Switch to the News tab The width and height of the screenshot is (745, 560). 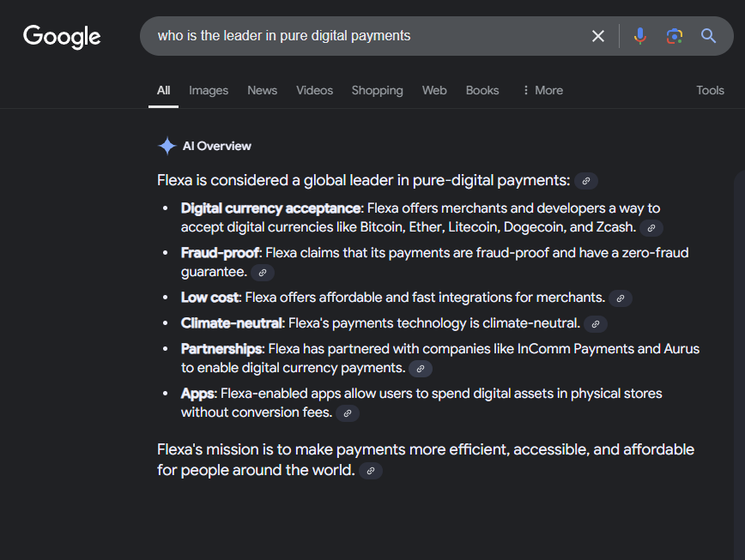[263, 90]
